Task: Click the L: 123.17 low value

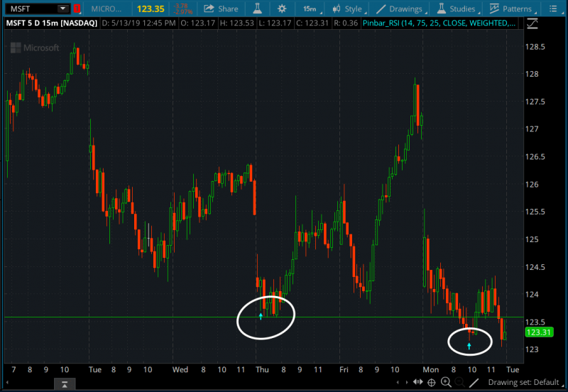Action: click(x=275, y=23)
